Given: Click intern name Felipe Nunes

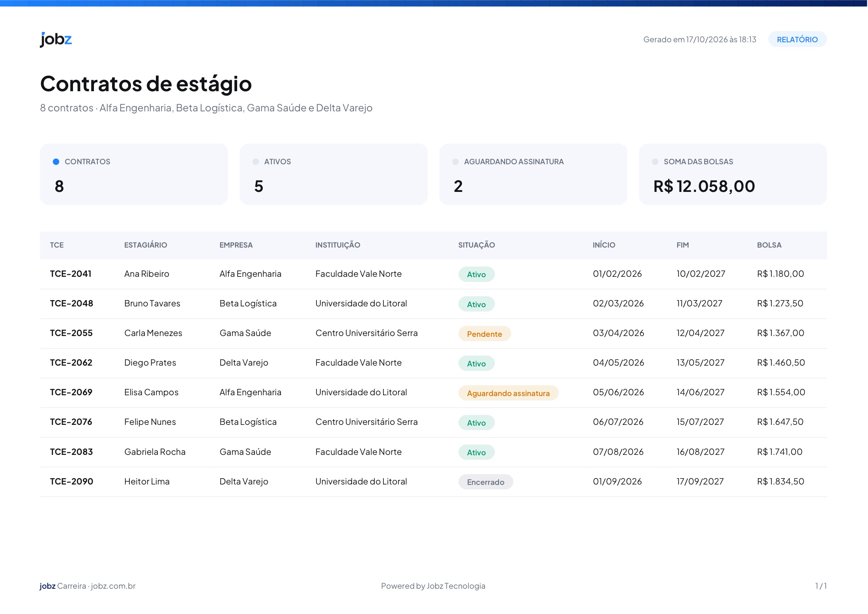Looking at the screenshot, I should click(150, 422).
